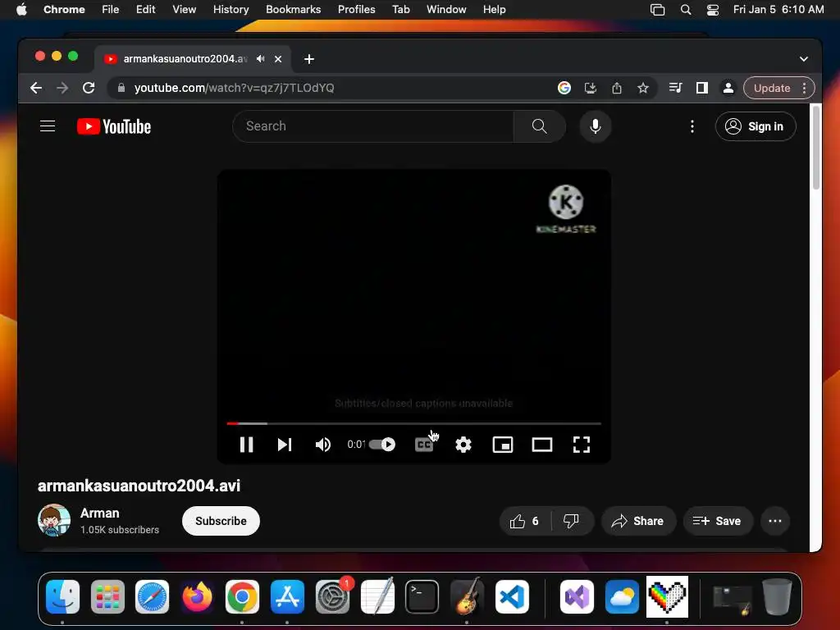
Task: View site information lock icon
Action: click(121, 88)
